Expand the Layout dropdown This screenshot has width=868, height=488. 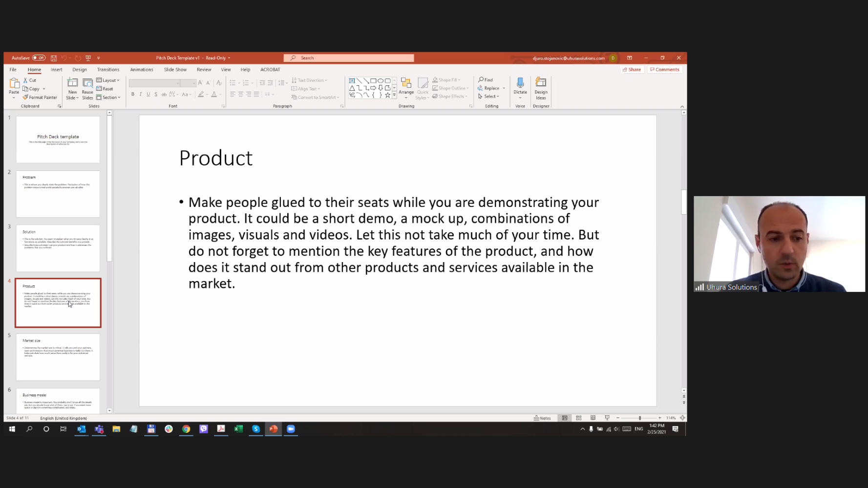108,80
